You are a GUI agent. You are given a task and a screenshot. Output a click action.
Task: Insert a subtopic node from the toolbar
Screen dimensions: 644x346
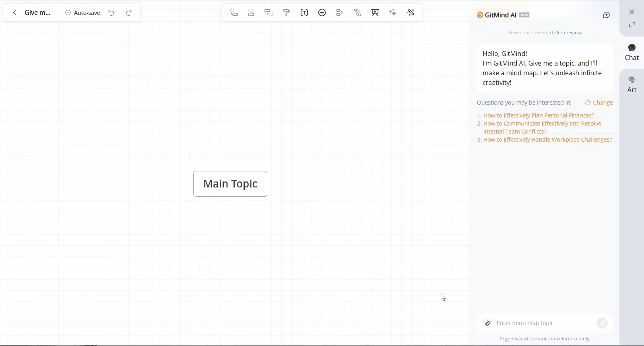(x=233, y=13)
